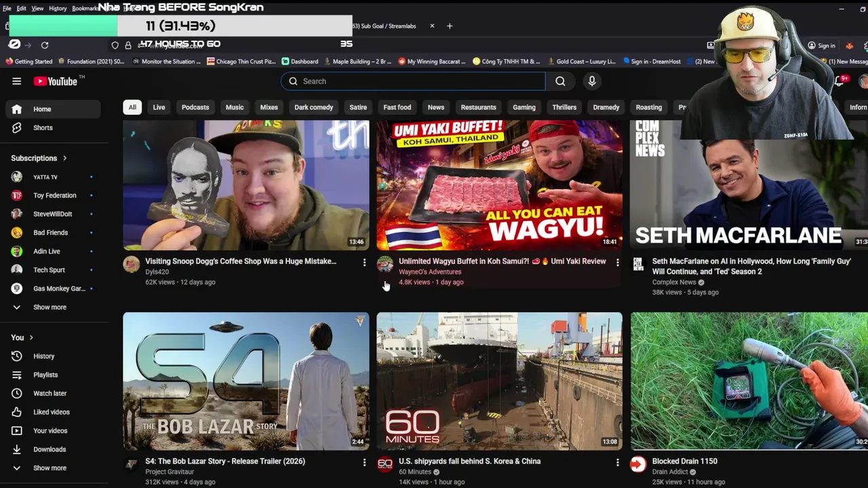Focus the YouTube Search input field
868x488 pixels.
(x=413, y=81)
